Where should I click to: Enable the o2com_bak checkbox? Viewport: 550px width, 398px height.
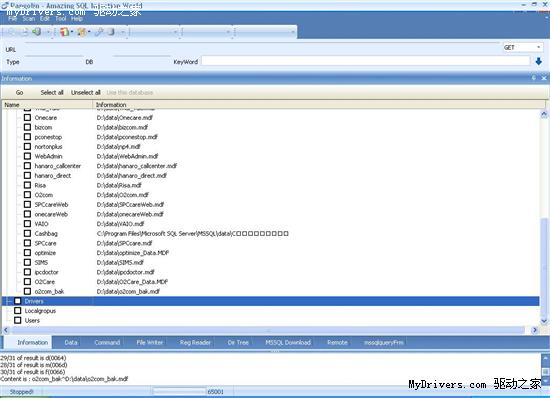pyautogui.click(x=27, y=291)
